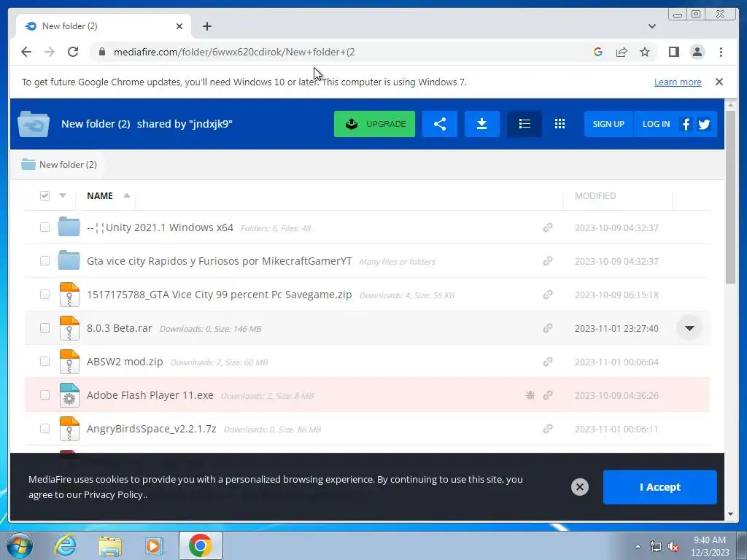The width and height of the screenshot is (747, 560).
Task: Click the New folder (2) breadcrumb
Action: (58, 164)
